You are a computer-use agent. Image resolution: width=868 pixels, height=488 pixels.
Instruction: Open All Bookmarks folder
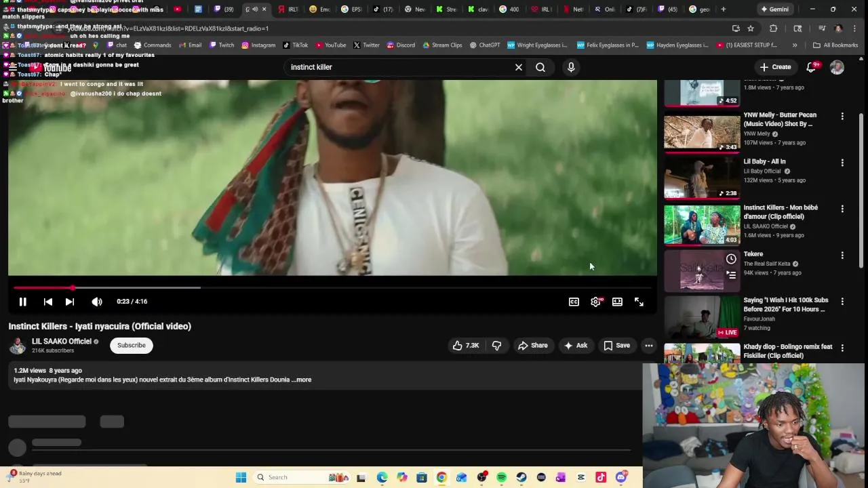tap(835, 45)
